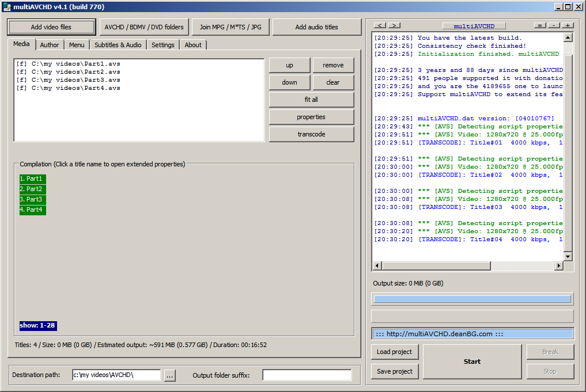Open extended properties for title 4. Part4
Viewport: 586px width, 392px height.
(32, 210)
